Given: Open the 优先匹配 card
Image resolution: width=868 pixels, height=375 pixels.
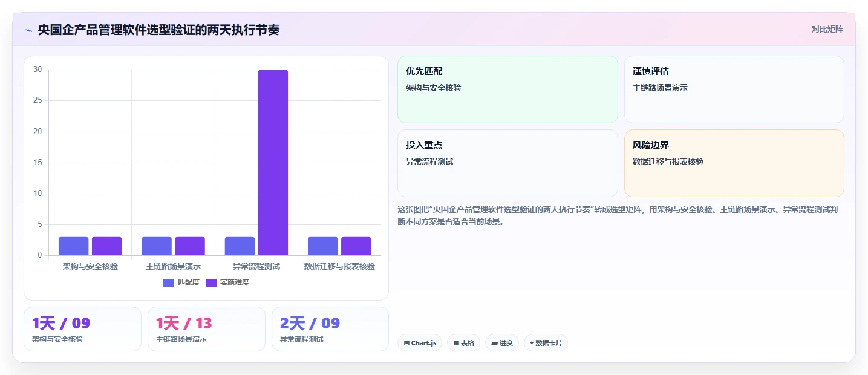Looking at the screenshot, I should 507,90.
